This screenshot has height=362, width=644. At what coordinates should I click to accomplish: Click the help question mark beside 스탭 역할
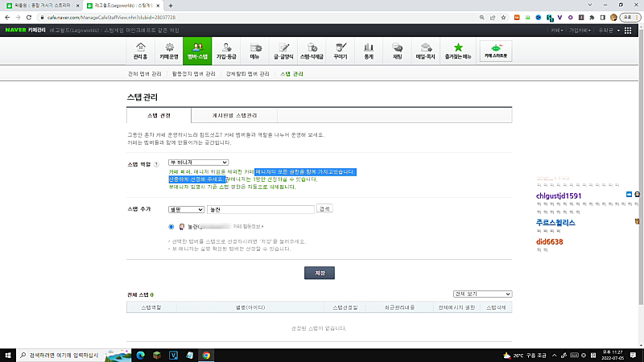pyautogui.click(x=156, y=164)
